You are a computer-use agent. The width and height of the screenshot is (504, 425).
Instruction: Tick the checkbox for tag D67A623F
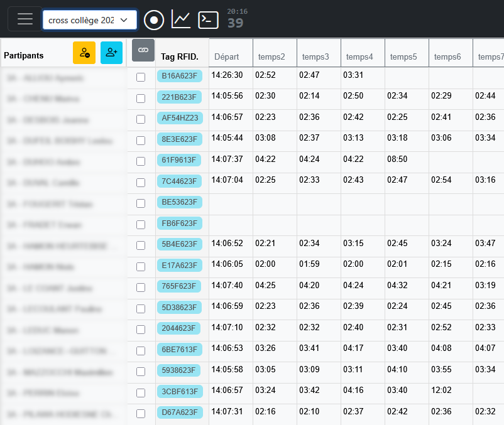141,414
